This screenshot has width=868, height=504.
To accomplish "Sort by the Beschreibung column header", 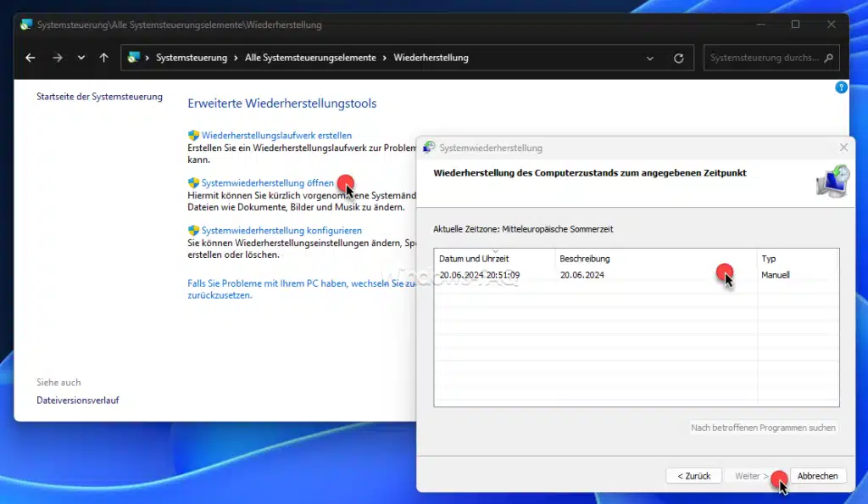I will point(656,259).
